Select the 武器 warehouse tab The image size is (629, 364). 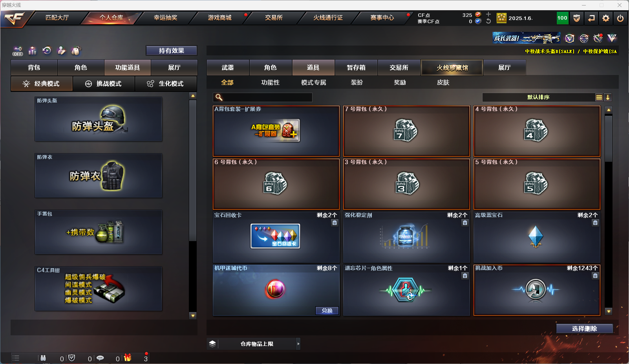coord(228,68)
